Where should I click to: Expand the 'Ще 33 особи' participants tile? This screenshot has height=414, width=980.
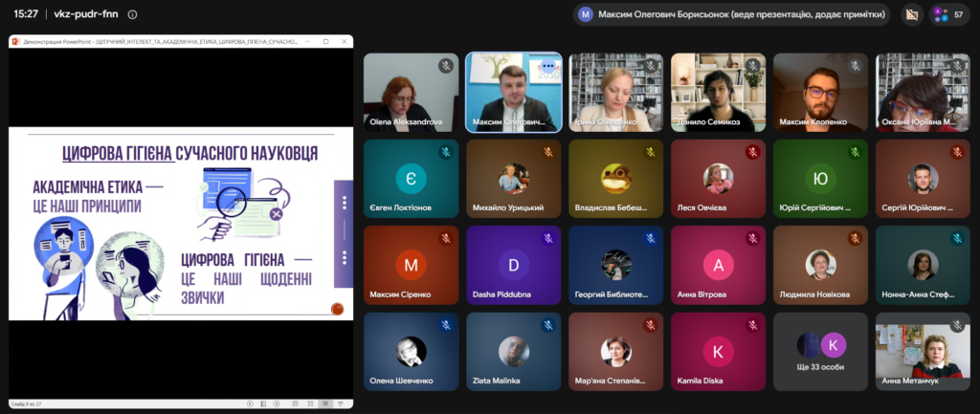[x=820, y=352]
